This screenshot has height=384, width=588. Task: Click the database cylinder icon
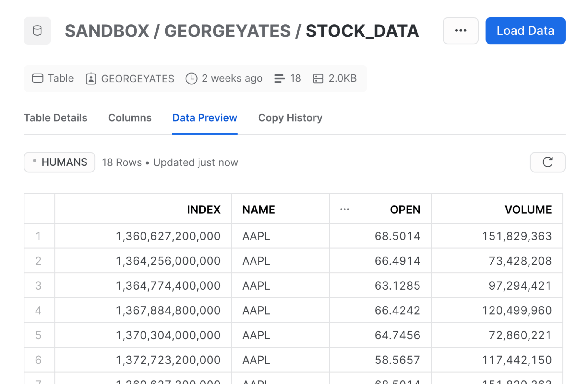tap(37, 31)
